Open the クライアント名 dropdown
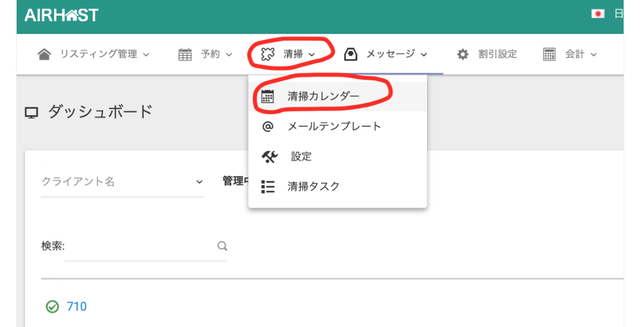The image size is (644, 327). point(122,182)
